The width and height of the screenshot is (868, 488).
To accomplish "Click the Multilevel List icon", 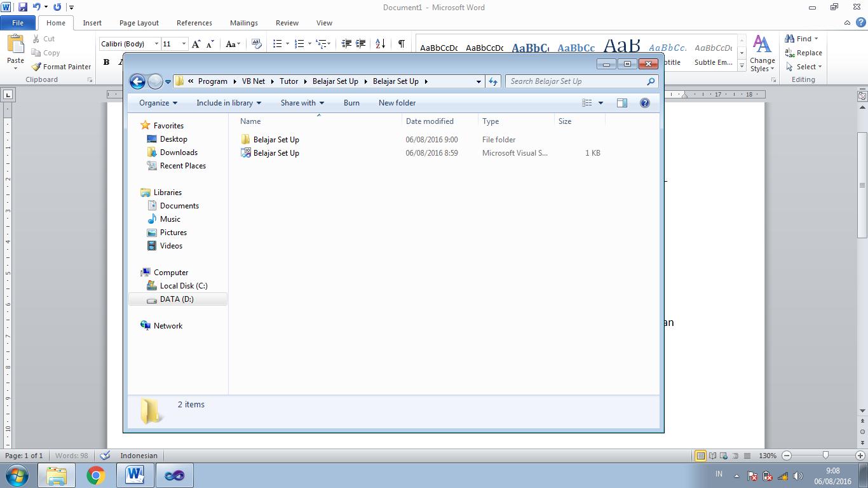I will tap(321, 44).
